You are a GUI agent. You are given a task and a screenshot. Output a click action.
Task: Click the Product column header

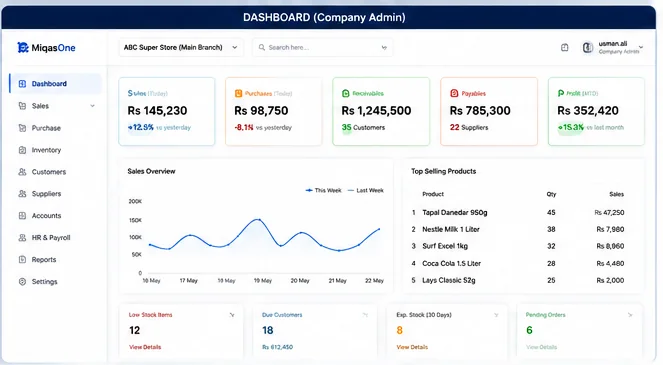coord(433,194)
